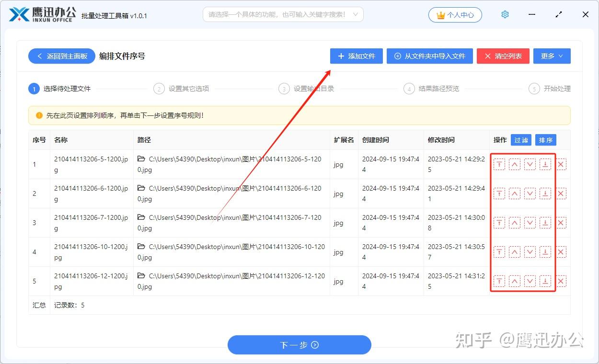
Task: Move row 3 file to the bottom
Action: coord(545,223)
